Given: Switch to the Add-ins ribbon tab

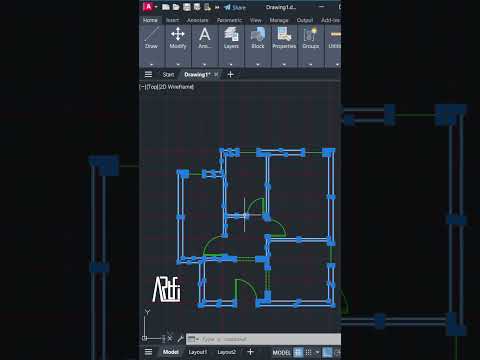Looking at the screenshot, I should 330,20.
